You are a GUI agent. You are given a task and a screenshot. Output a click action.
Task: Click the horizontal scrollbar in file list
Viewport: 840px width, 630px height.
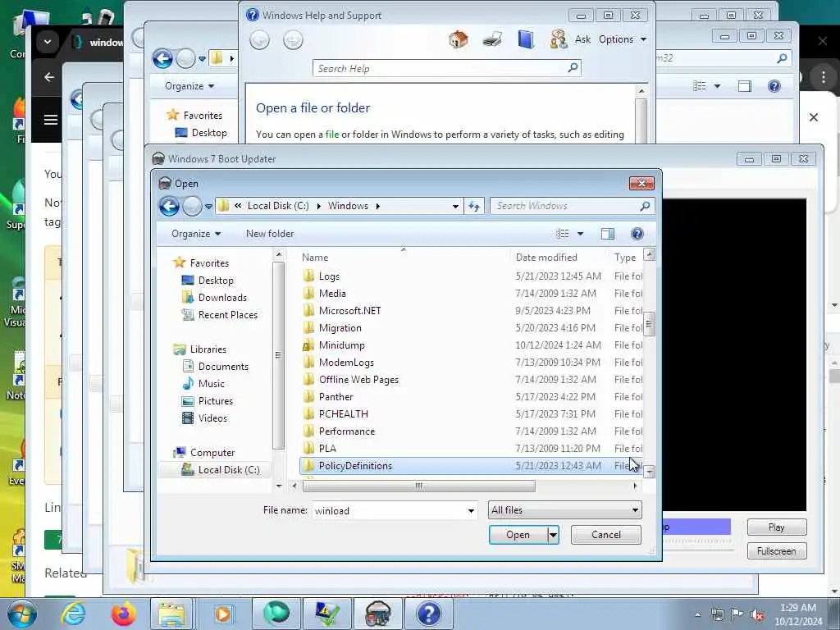pyautogui.click(x=418, y=486)
